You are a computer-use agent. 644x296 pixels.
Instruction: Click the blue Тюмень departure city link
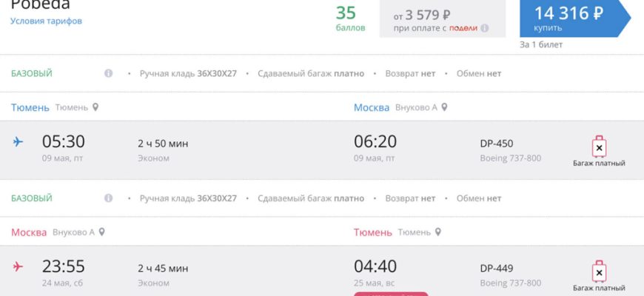point(30,107)
